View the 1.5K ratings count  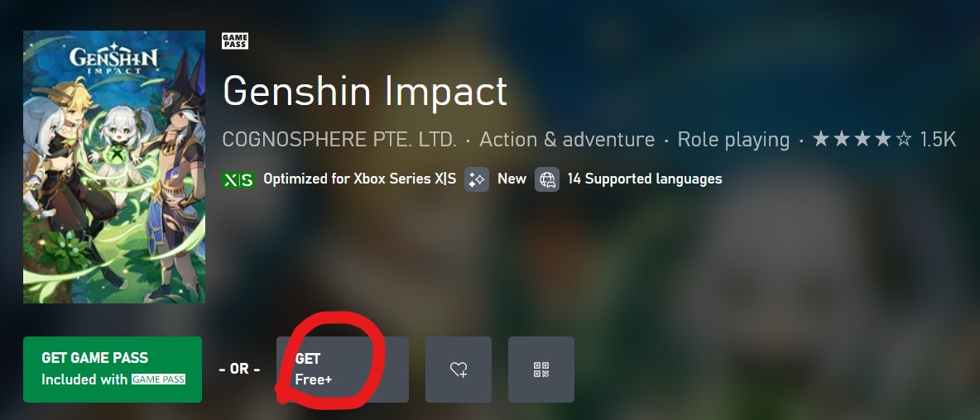click(938, 139)
